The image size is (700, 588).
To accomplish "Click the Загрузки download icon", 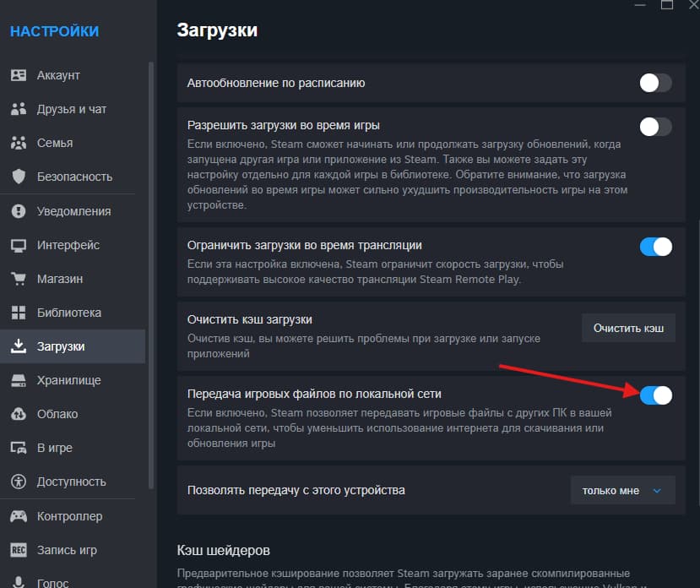I will (x=19, y=346).
